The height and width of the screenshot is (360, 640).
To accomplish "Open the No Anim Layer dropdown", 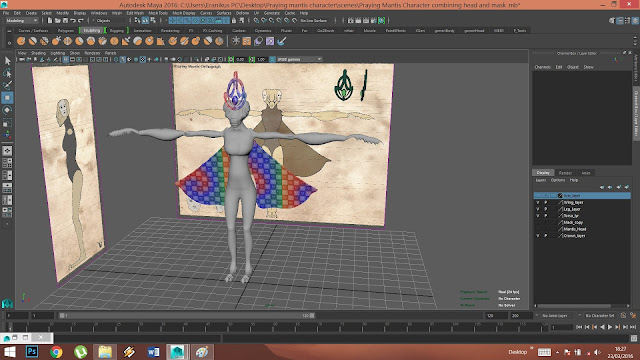I will [558, 316].
